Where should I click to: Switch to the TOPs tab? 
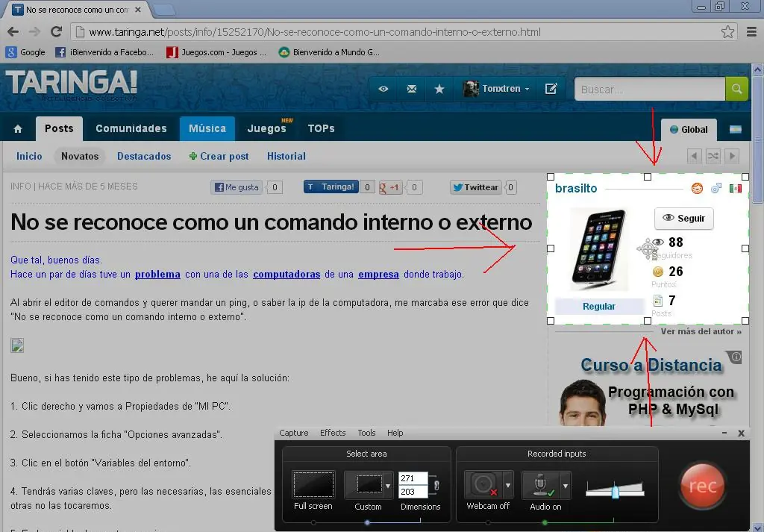coord(321,128)
